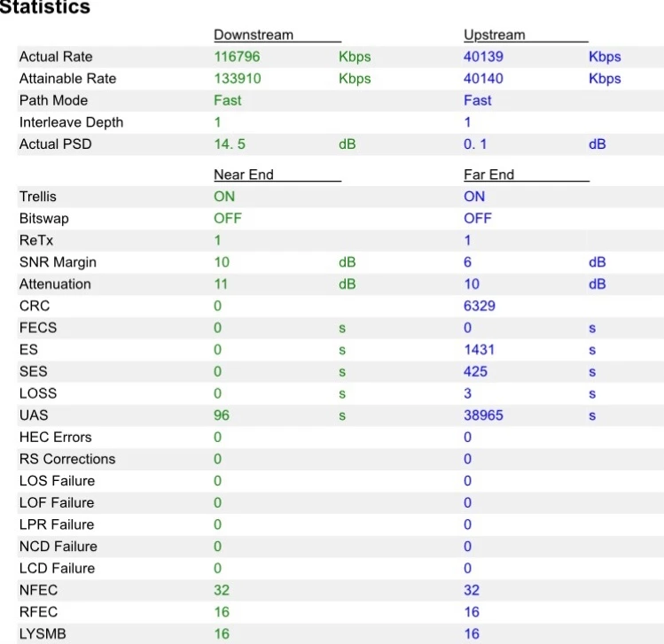Select the downstream Attainable Rate value 133910

pyautogui.click(x=237, y=79)
